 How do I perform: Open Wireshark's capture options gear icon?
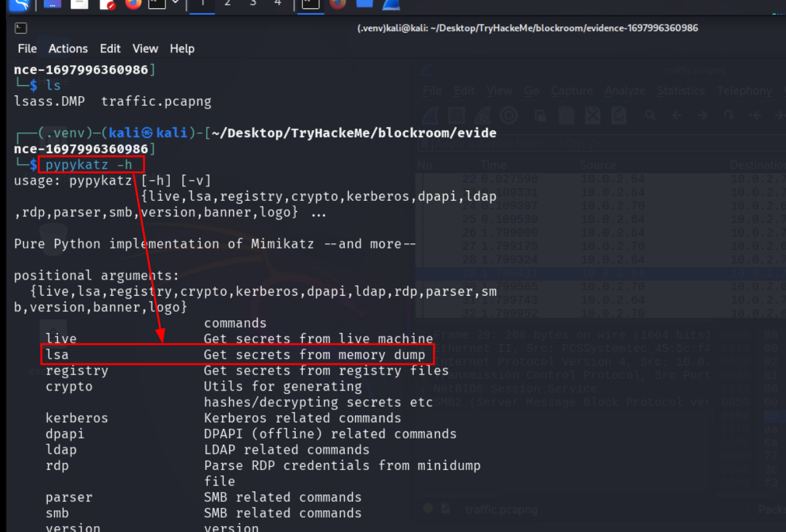click(x=509, y=116)
